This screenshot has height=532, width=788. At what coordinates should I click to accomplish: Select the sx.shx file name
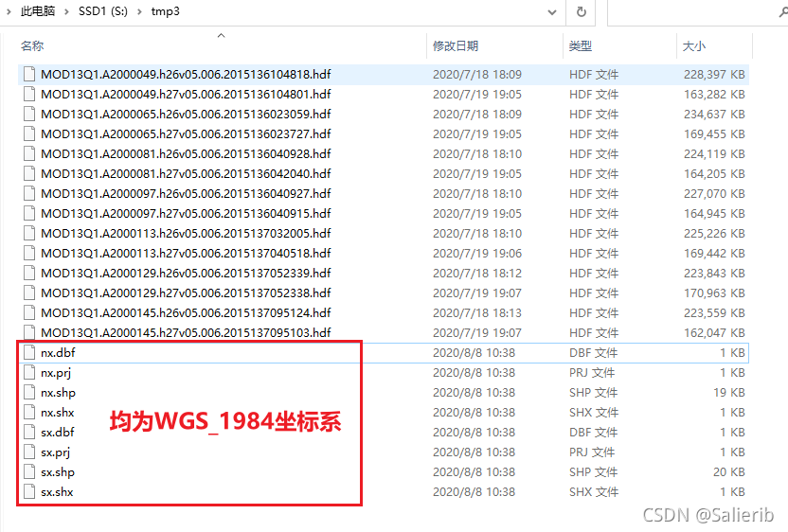pyautogui.click(x=57, y=492)
